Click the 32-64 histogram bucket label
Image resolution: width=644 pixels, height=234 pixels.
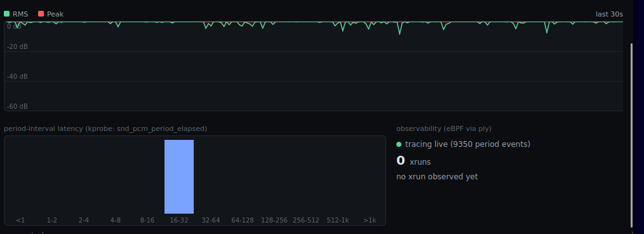click(211, 221)
